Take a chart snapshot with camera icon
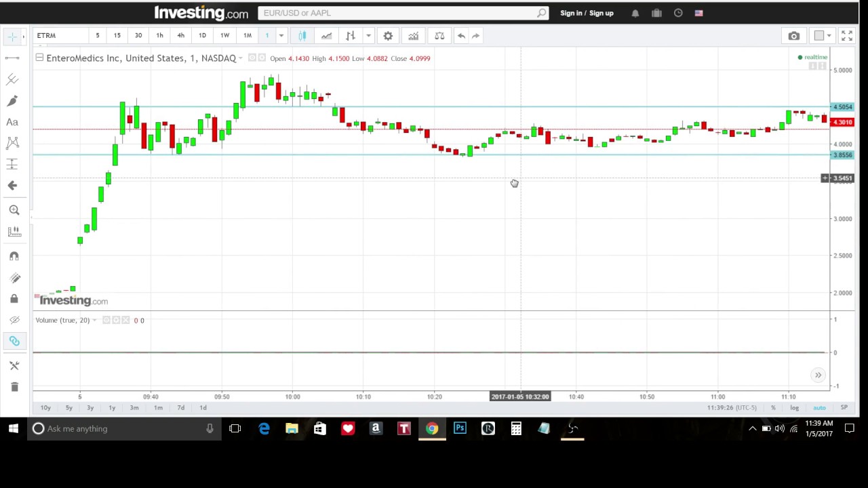The width and height of the screenshot is (868, 488). point(793,35)
